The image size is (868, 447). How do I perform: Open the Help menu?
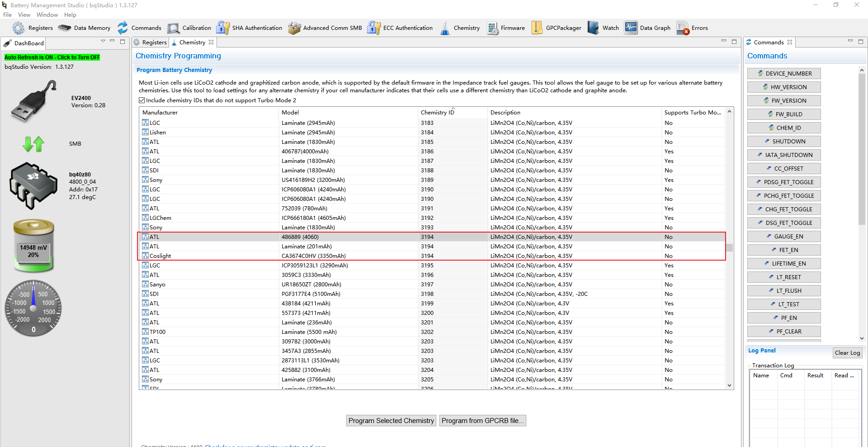pos(70,15)
